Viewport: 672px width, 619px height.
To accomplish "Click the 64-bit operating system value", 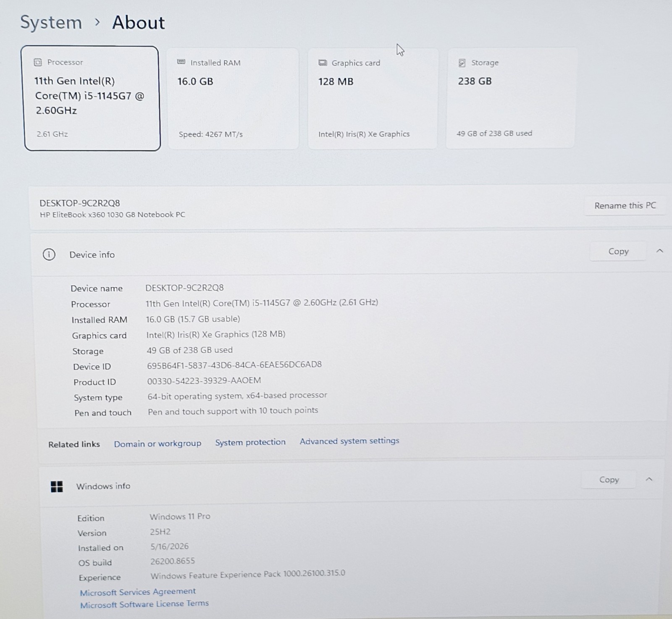I will point(237,396).
